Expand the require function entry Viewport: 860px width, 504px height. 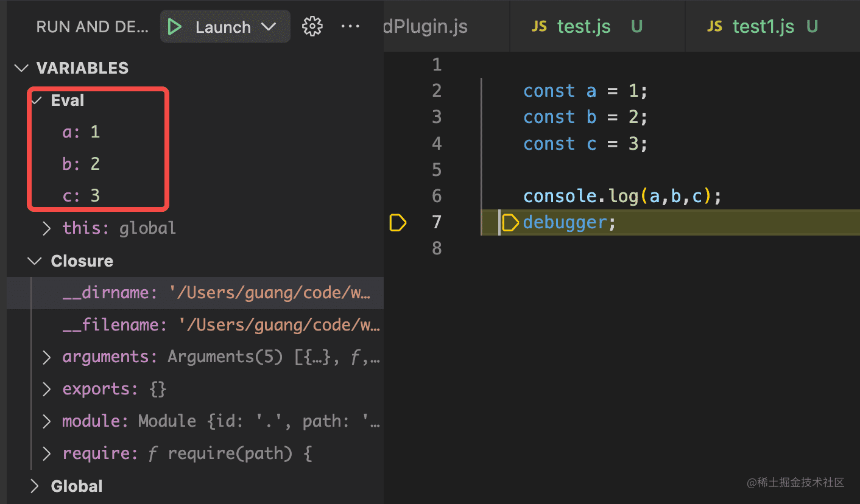tap(47, 453)
